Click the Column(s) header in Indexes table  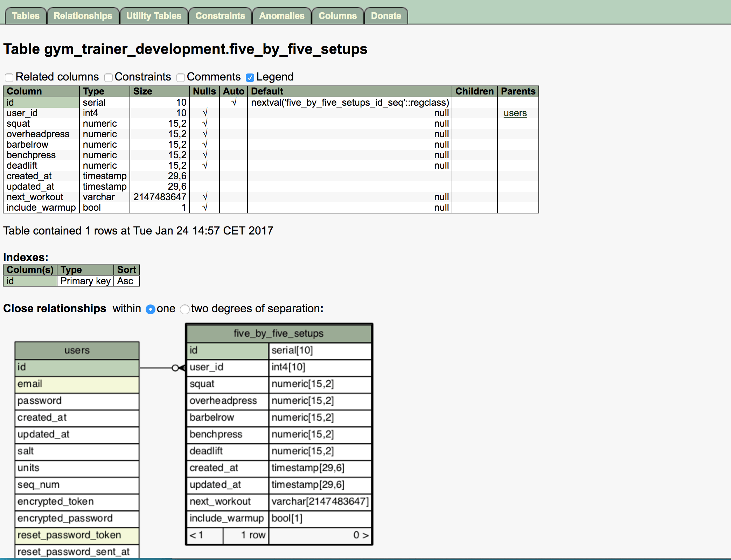[x=30, y=270]
